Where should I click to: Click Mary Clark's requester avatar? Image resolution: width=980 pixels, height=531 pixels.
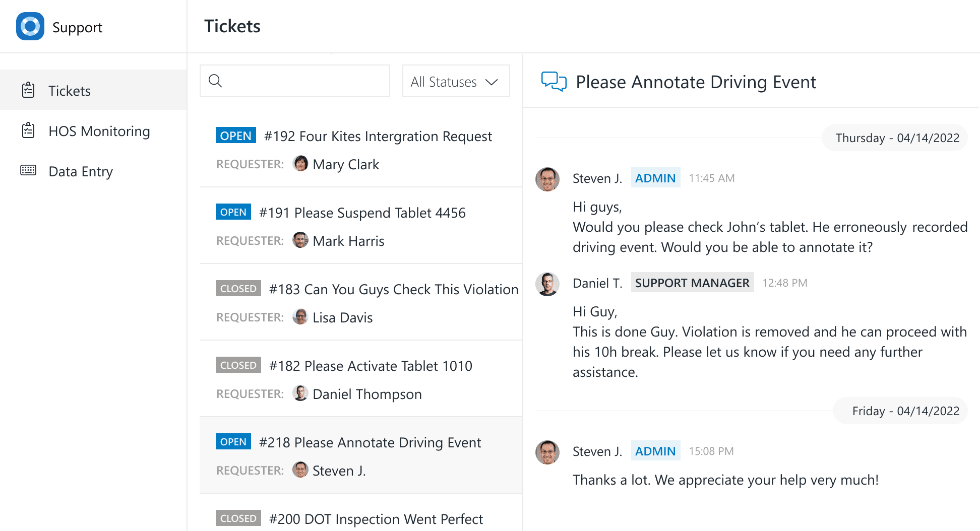pyautogui.click(x=300, y=163)
